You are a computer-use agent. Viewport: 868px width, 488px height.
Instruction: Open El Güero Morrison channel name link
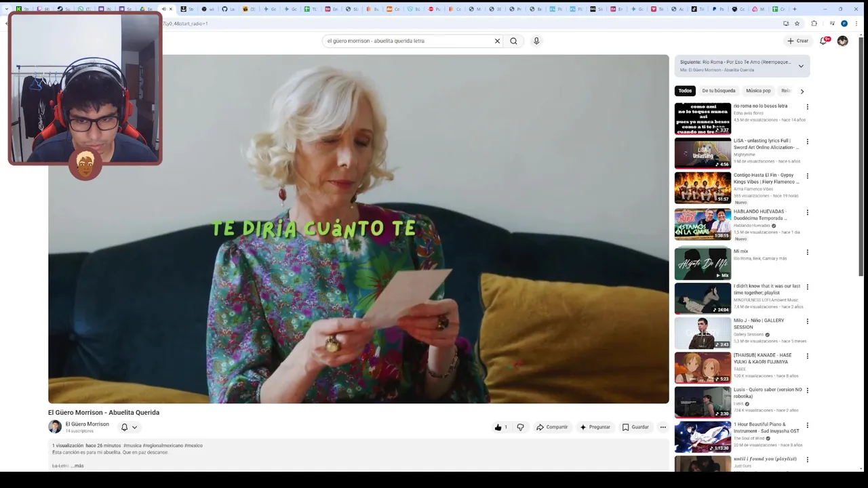pos(87,424)
